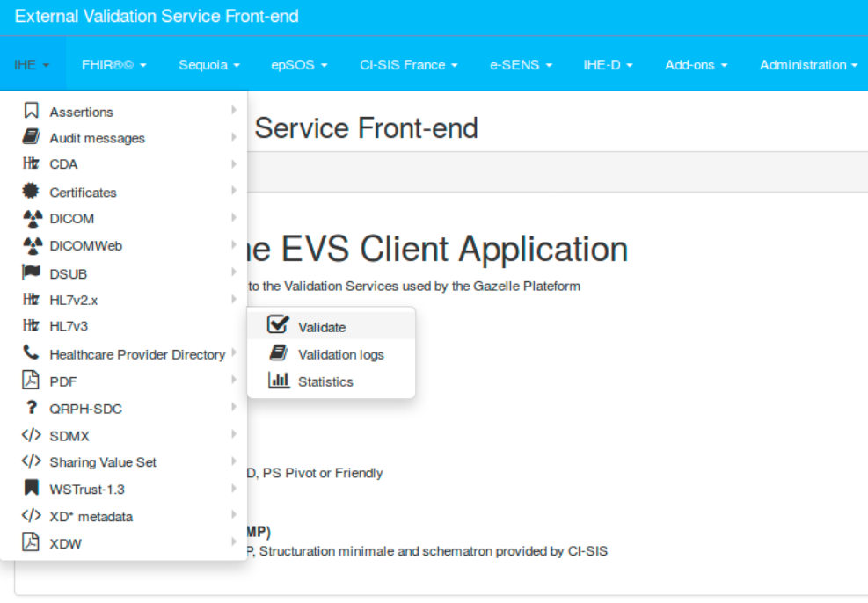Select XD* metadata menu item
This screenshot has height=603, width=868.
point(91,517)
